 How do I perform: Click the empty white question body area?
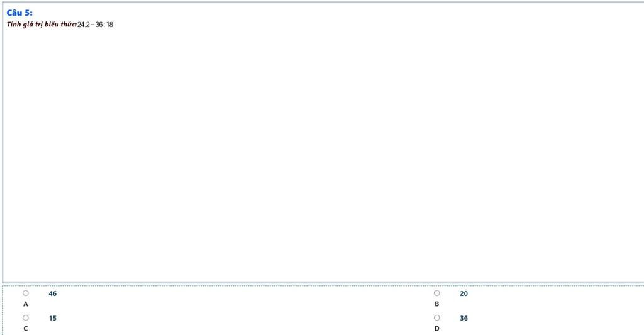pos(323,156)
